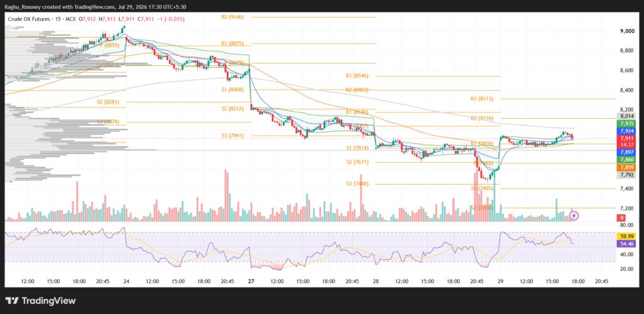644x314 pixels.
Task: Click the open value O7,912 in the header
Action: 87,19
